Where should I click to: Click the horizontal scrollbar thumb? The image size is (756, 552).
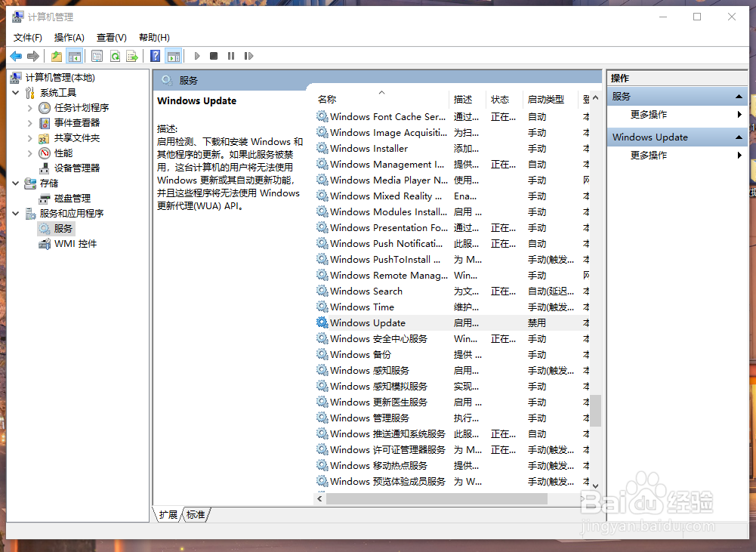pyautogui.click(x=437, y=499)
